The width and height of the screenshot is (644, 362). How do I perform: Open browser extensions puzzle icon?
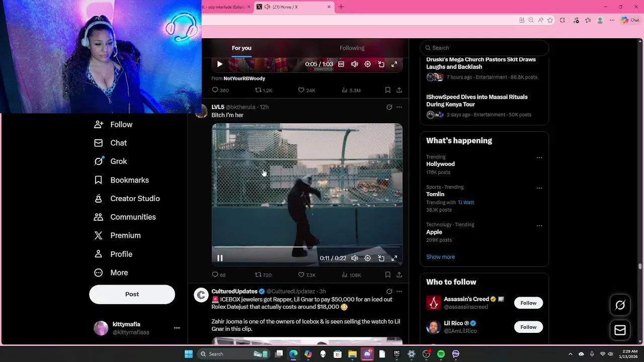pos(562,20)
